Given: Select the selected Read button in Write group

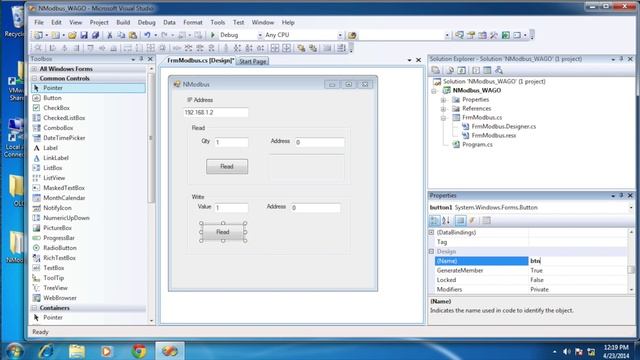Looking at the screenshot, I should pyautogui.click(x=223, y=232).
